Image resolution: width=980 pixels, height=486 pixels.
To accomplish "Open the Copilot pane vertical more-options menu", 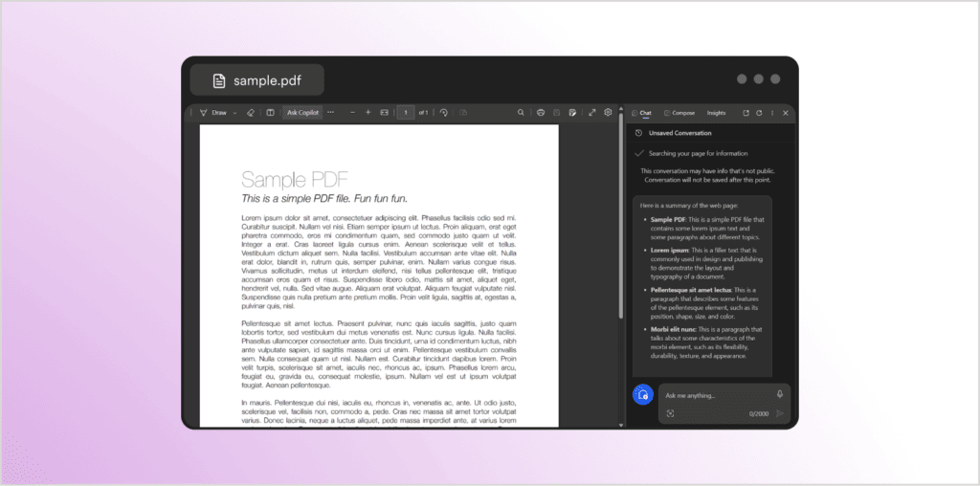I will 771,113.
